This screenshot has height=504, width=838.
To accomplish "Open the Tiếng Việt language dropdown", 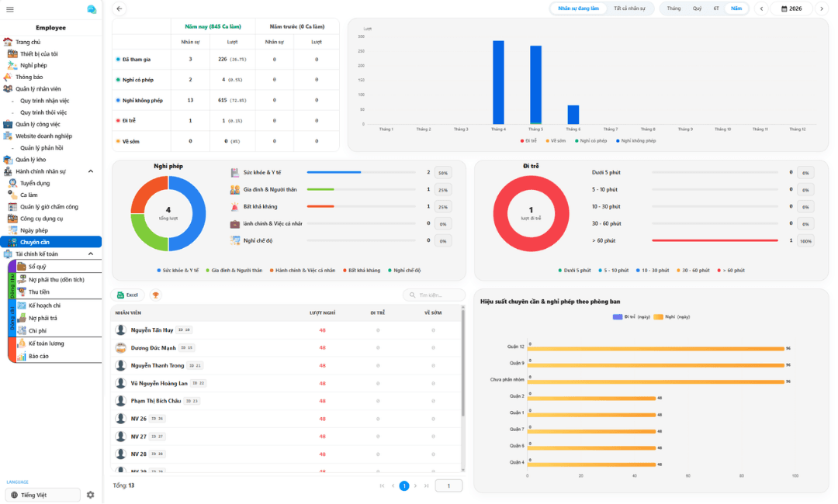I will (x=43, y=495).
